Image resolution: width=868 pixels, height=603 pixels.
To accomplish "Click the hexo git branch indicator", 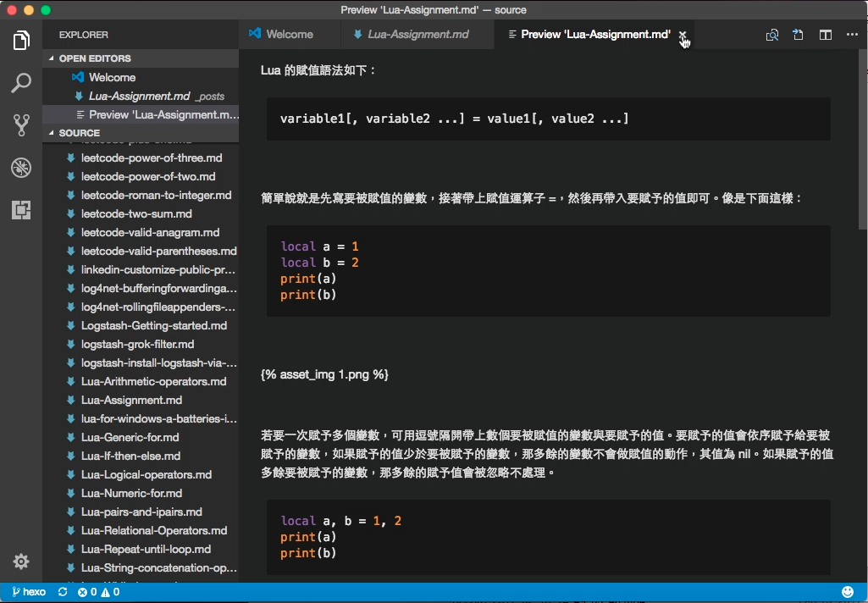I will (29, 592).
